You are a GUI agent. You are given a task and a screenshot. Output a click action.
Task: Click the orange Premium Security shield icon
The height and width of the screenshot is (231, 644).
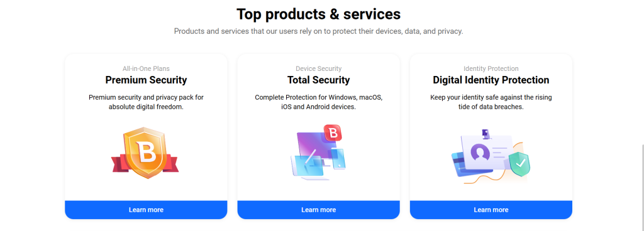(x=145, y=153)
